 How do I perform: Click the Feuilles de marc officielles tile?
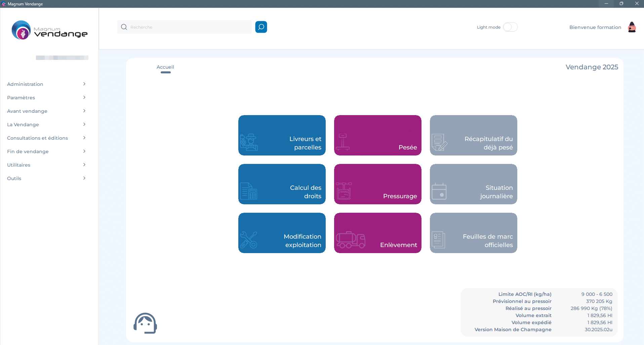[x=473, y=233]
